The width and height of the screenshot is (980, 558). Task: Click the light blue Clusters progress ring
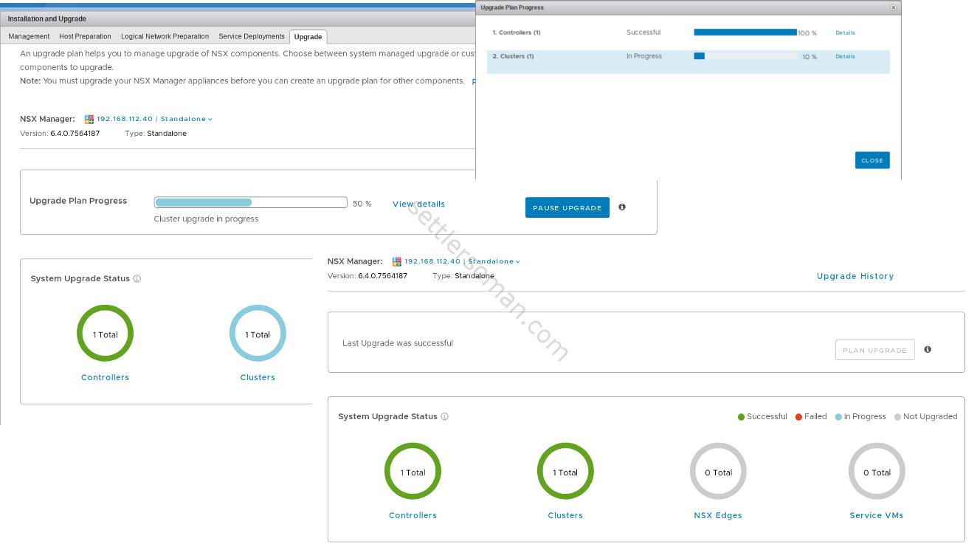pos(258,334)
